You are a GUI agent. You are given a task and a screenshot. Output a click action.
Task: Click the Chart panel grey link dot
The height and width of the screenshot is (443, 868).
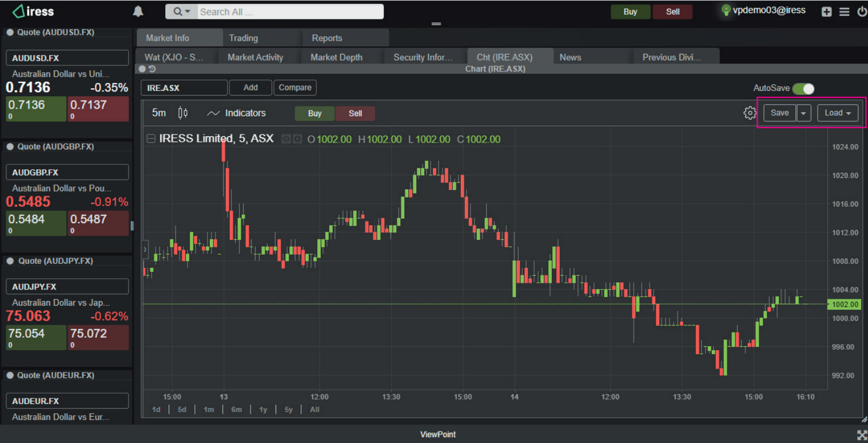[x=142, y=69]
